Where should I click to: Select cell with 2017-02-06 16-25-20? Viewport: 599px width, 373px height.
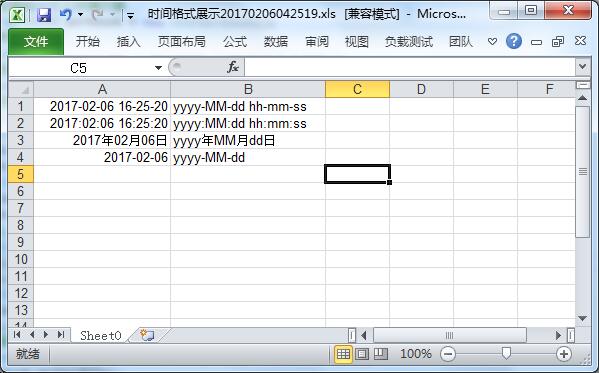pyautogui.click(x=102, y=106)
